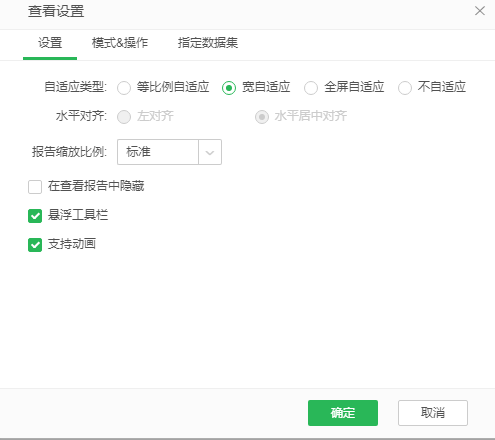Confirm settings with 确定 button
The height and width of the screenshot is (440, 495).
(x=343, y=413)
